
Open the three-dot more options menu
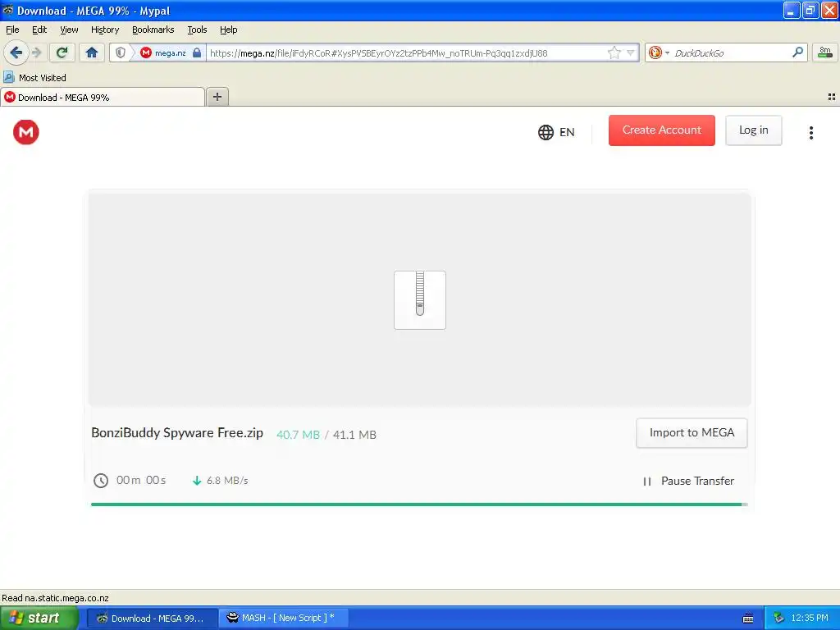click(811, 132)
